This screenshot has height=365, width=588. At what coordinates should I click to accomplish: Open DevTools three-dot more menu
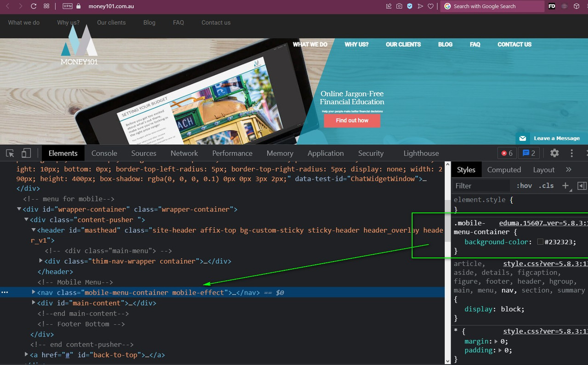point(572,153)
